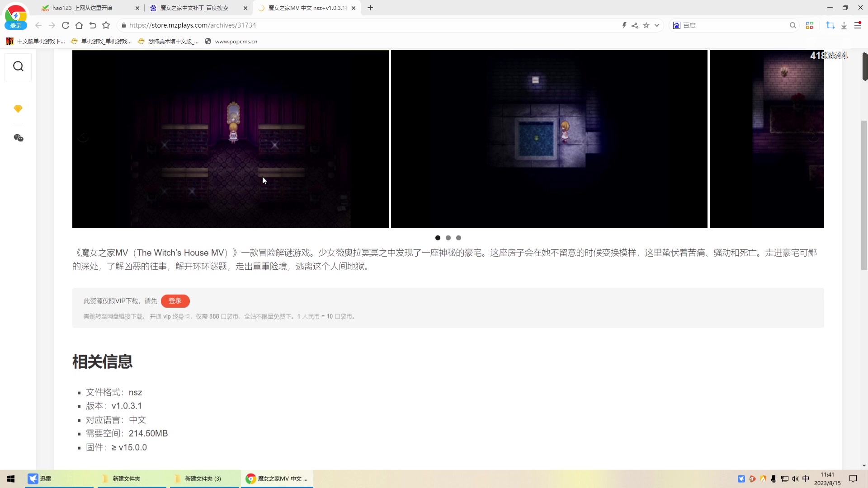868x488 pixels.
Task: Focus the Baidu search input field
Action: point(735,25)
